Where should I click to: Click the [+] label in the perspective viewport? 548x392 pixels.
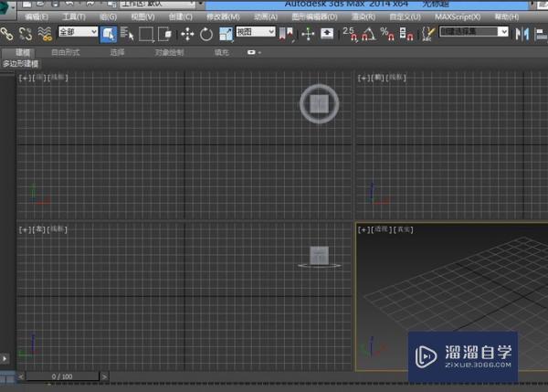pyautogui.click(x=364, y=229)
